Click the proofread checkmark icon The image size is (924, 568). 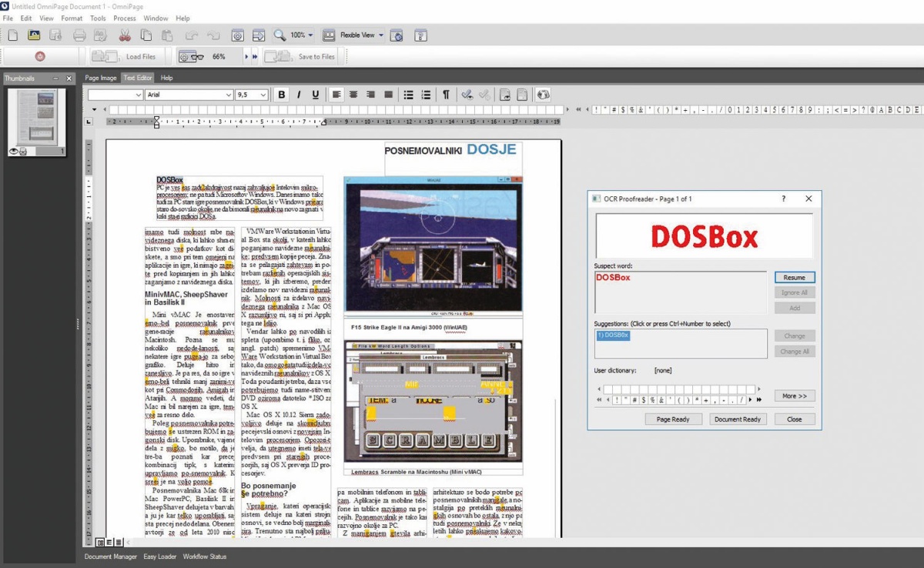(x=467, y=95)
